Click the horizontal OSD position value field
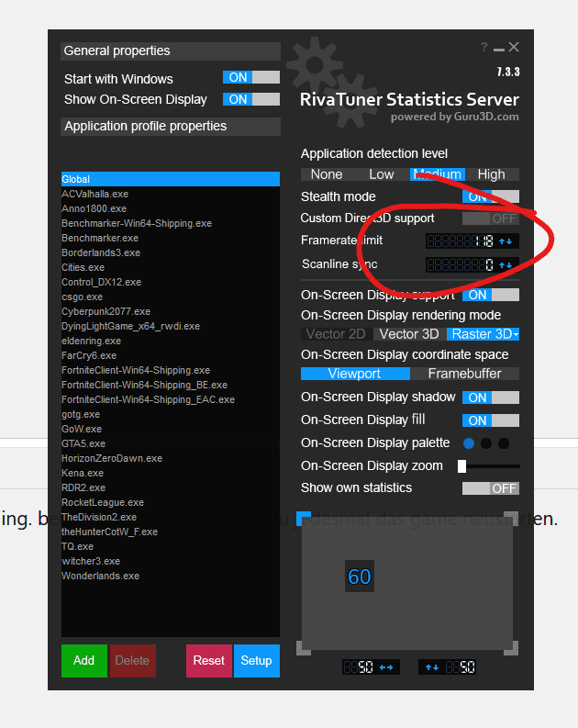578x728 pixels. [x=358, y=667]
